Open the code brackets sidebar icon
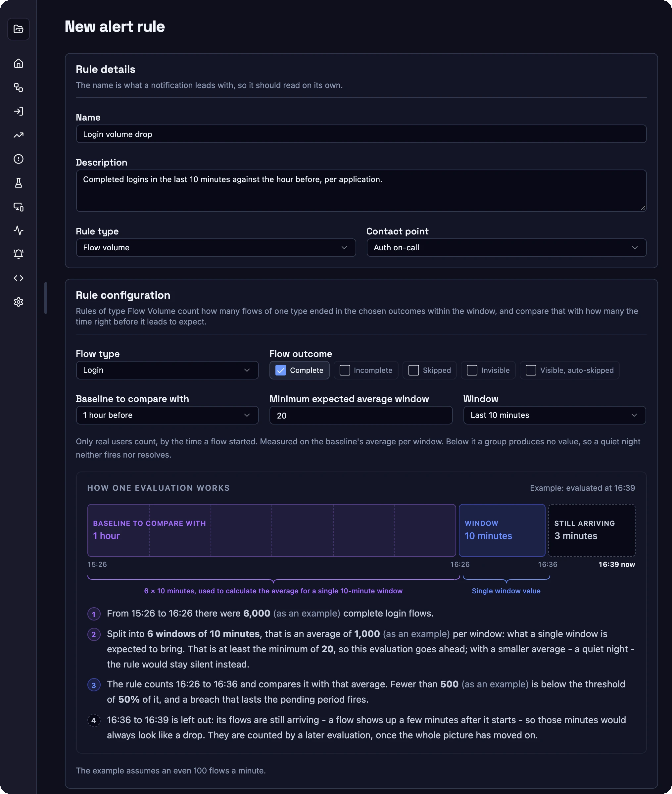The width and height of the screenshot is (672, 794). pos(18,278)
